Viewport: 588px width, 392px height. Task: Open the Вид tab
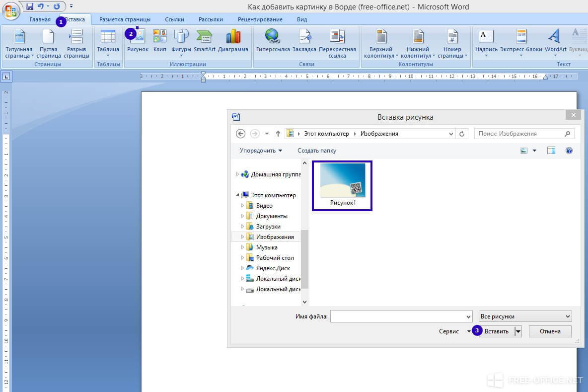tap(302, 19)
